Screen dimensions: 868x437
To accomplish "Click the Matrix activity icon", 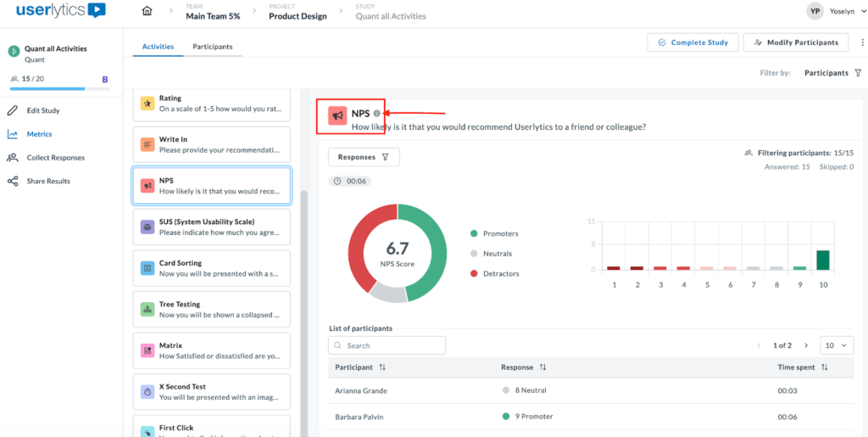I will (x=147, y=350).
